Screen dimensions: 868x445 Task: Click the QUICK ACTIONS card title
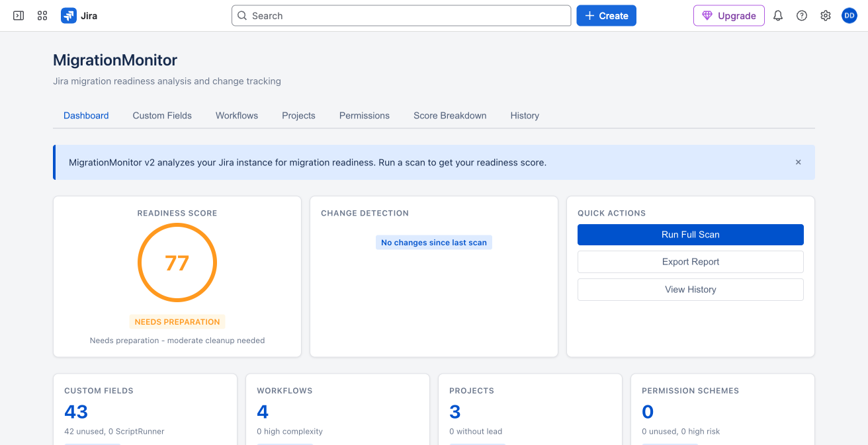point(611,213)
